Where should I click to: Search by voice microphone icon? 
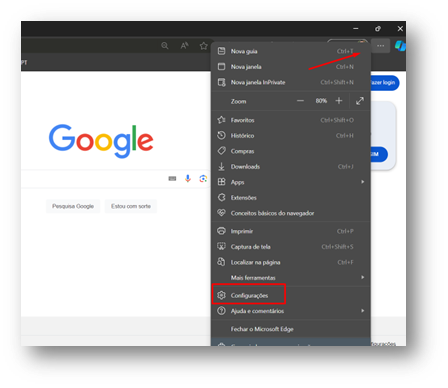(x=188, y=179)
